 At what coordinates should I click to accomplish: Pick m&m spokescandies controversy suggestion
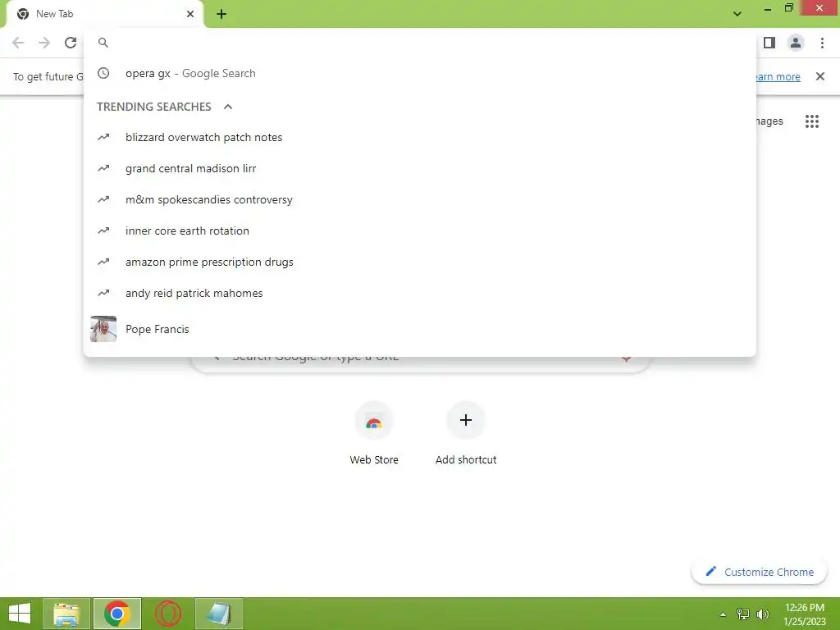[x=420, y=199]
